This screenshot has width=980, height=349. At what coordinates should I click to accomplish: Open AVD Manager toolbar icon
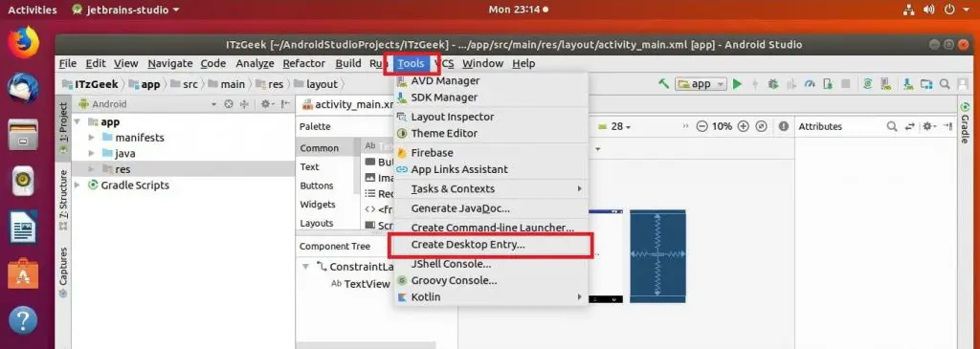tap(885, 83)
